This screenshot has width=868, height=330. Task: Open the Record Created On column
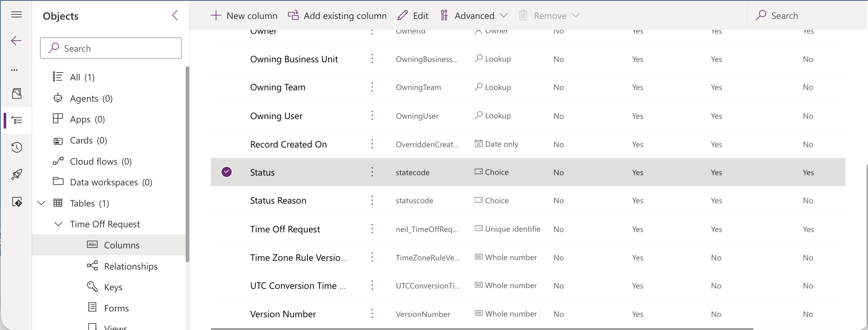pos(288,145)
